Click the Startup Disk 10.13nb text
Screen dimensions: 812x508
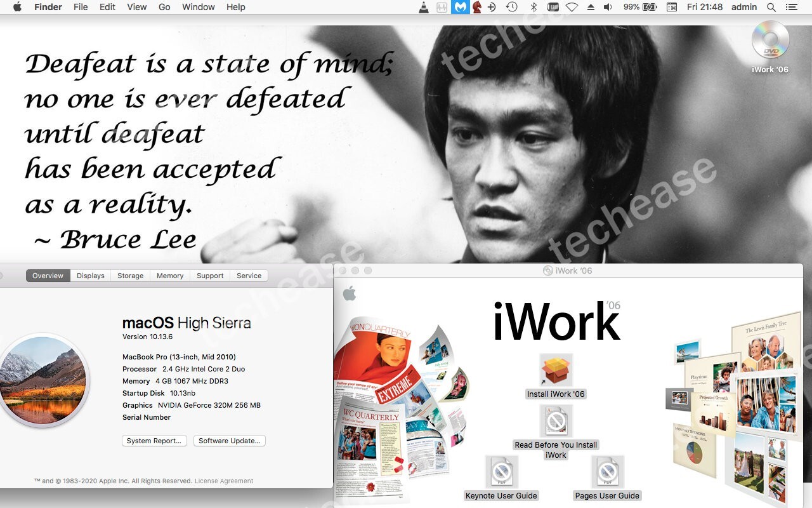(x=159, y=393)
